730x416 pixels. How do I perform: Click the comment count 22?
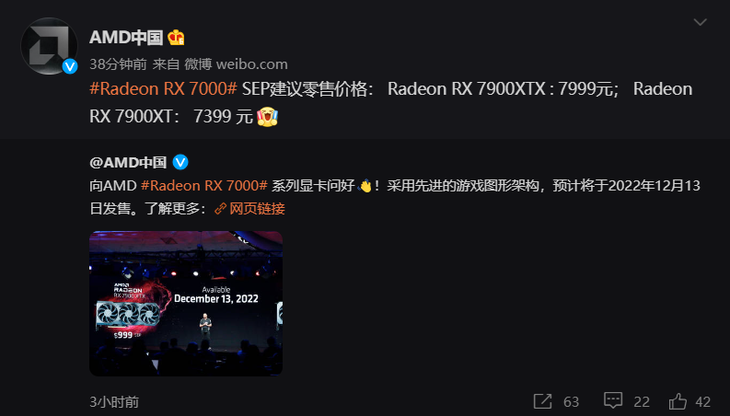642,402
